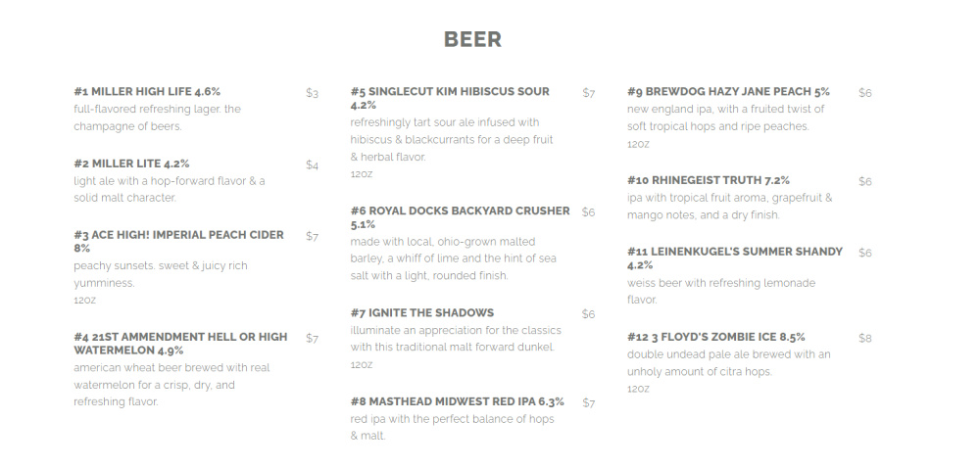Click the Miller Lite description text
The height and width of the screenshot is (468, 980).
tap(169, 189)
